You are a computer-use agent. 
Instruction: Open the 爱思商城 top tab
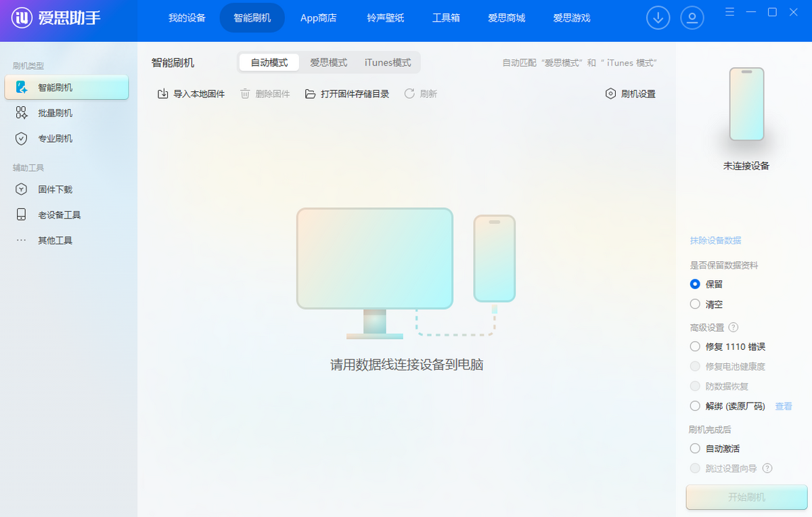pos(506,18)
